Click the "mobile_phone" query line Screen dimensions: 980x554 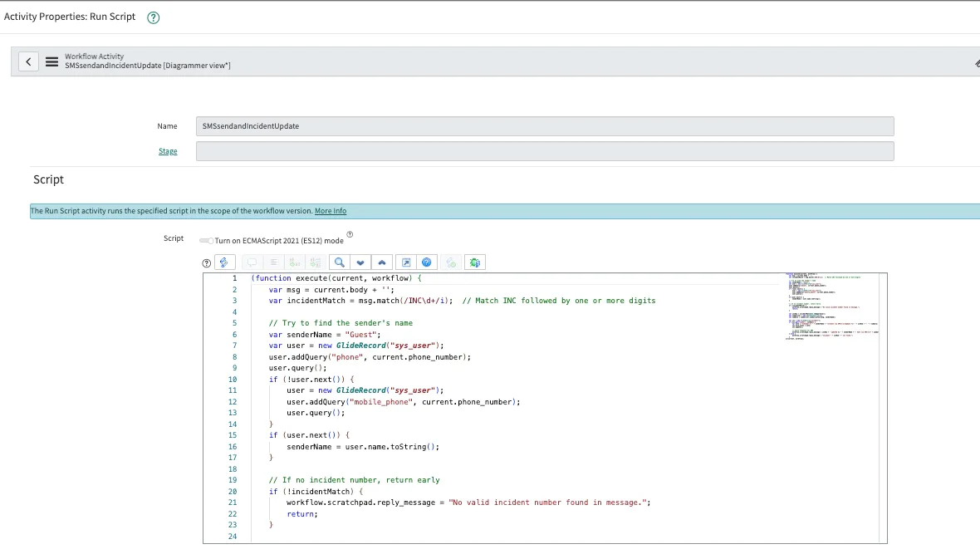pos(403,402)
